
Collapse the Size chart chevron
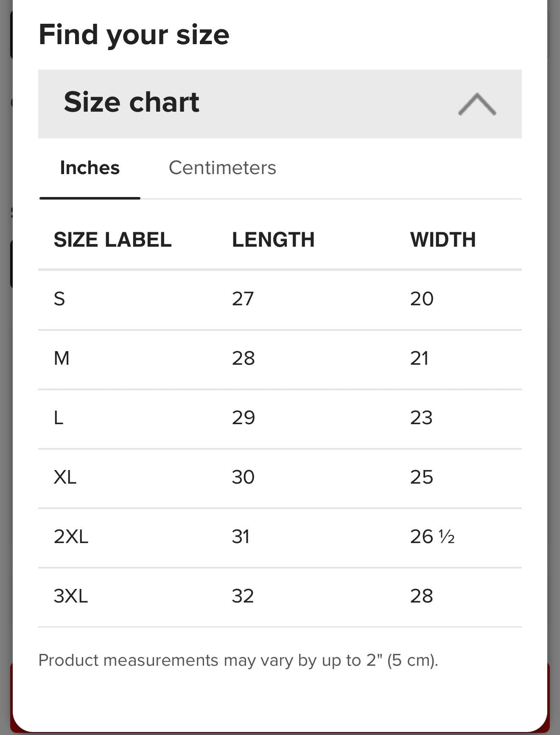point(477,104)
